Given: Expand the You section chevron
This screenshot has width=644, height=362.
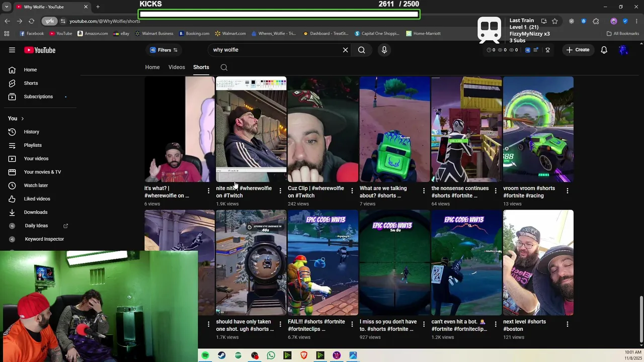Looking at the screenshot, I should pos(22,119).
